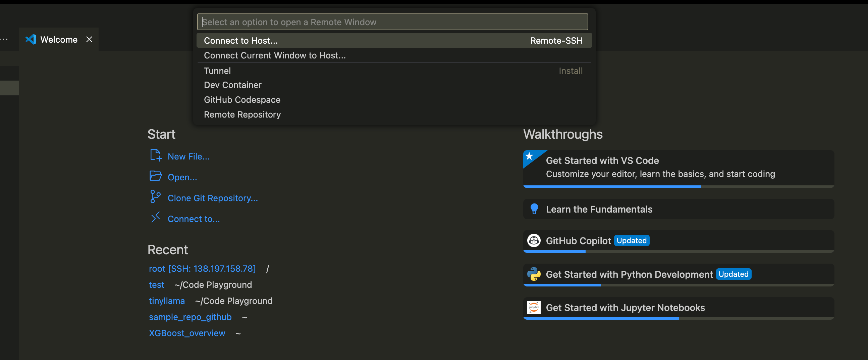Switch to the Welcome tab
The height and width of the screenshot is (360, 868).
click(59, 40)
